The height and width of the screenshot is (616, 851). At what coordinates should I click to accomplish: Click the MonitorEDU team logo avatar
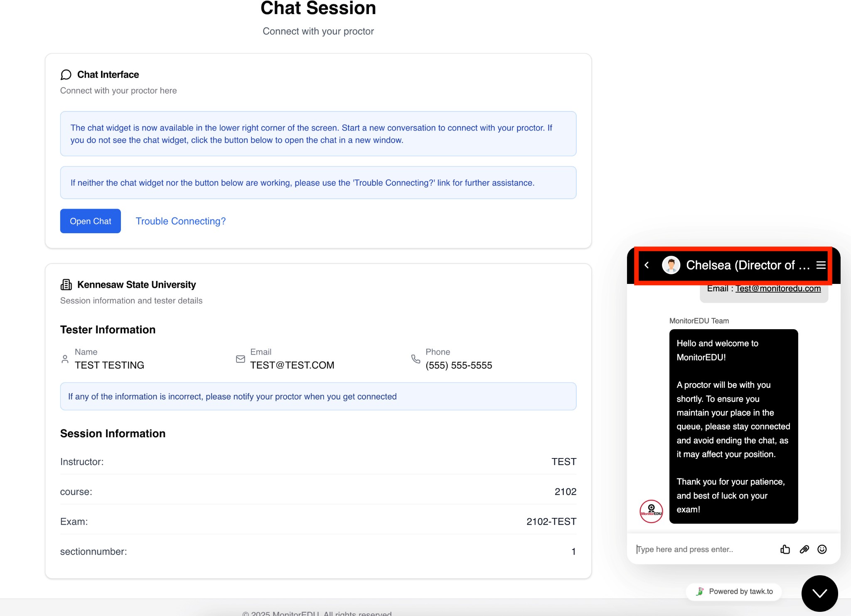[651, 511]
